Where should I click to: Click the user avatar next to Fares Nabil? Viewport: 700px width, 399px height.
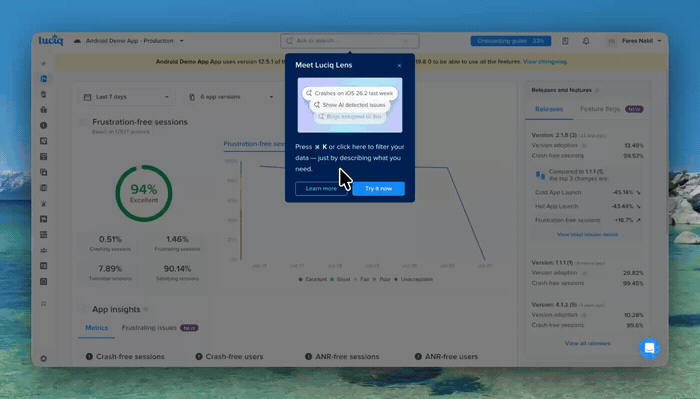(x=612, y=41)
